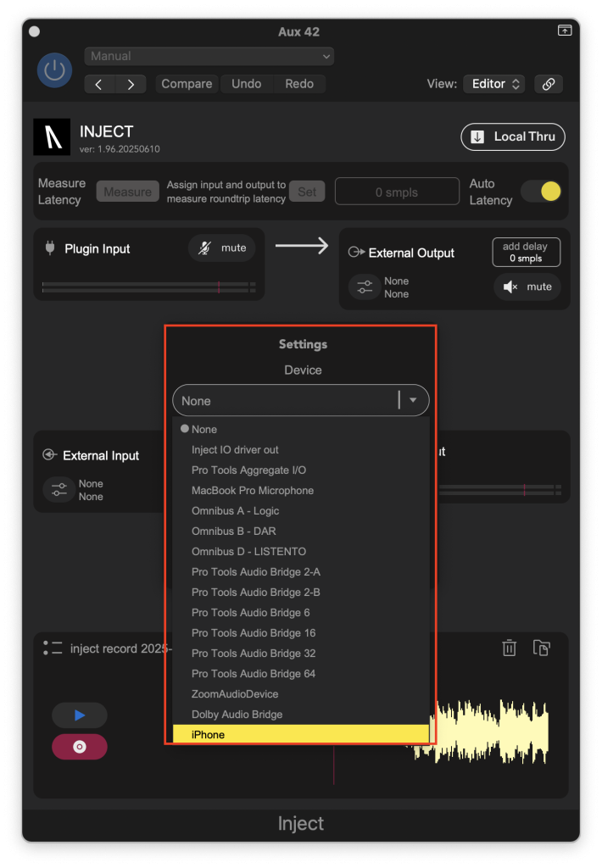Select highlighted iPhone device
The width and height of the screenshot is (602, 868).
coord(301,734)
